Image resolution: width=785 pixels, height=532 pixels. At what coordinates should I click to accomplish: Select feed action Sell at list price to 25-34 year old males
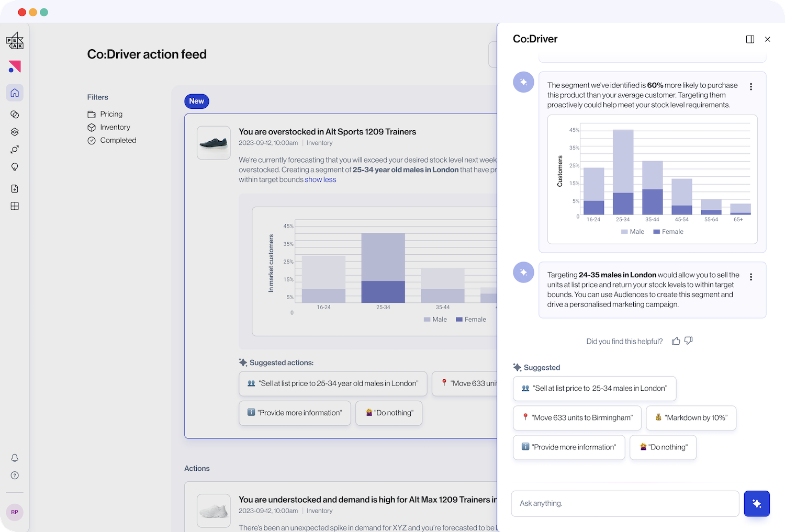coord(333,383)
